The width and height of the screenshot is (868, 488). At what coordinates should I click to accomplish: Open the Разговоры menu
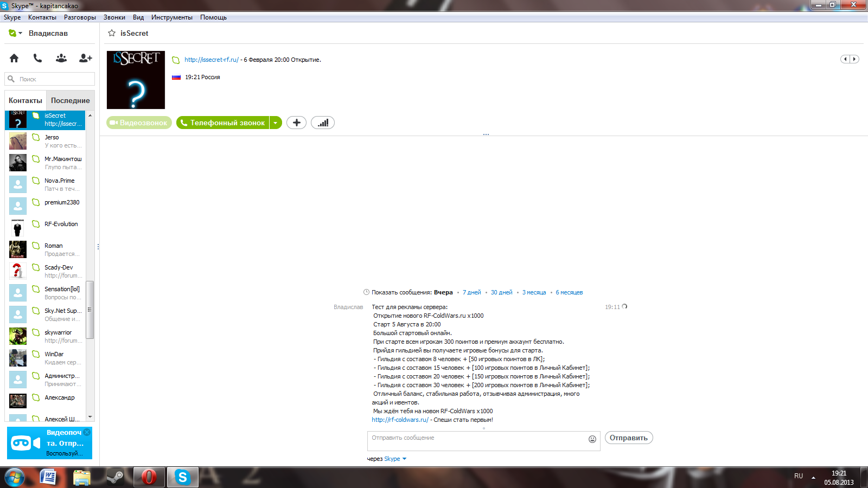[x=80, y=17]
